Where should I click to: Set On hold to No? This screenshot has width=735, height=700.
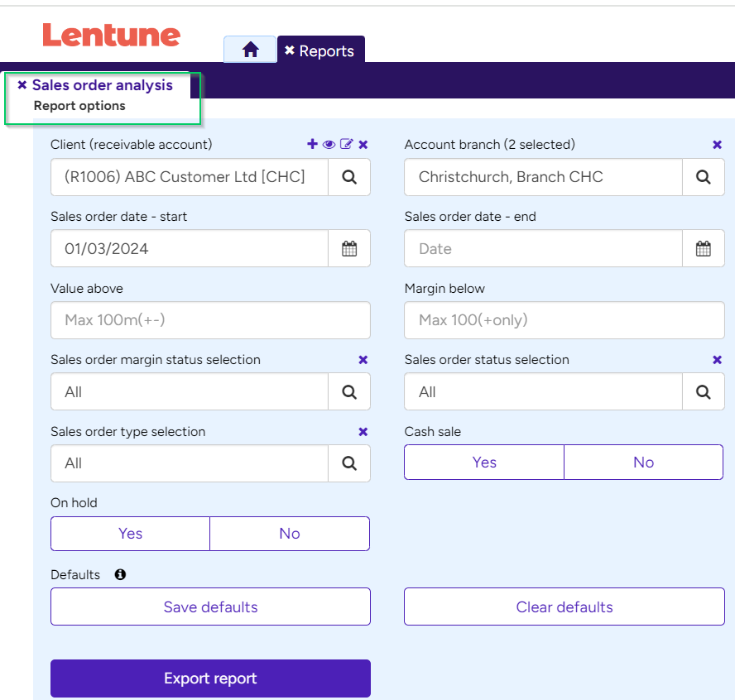(x=289, y=534)
